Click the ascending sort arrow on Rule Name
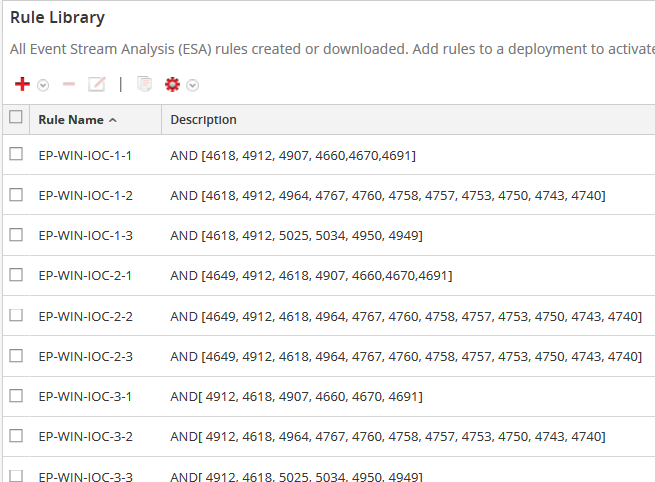Viewport: 655px width, 482px height. (113, 120)
